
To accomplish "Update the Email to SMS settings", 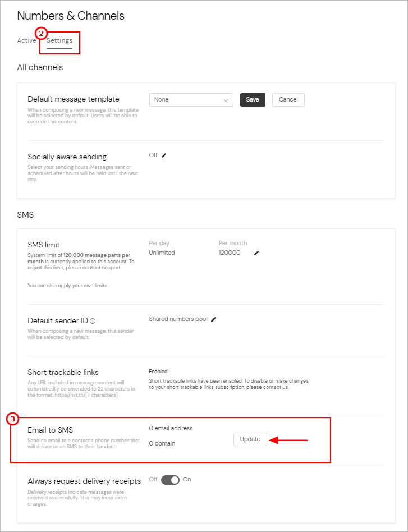I will (250, 439).
